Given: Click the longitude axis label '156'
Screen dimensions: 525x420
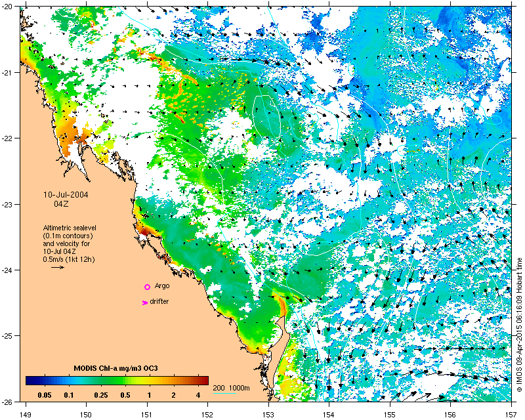Looking at the screenshot, I should pos(451,415).
